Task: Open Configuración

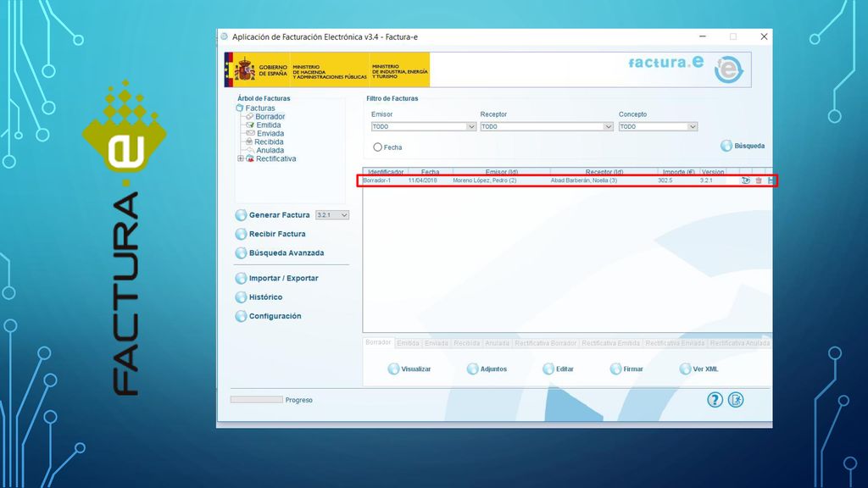Action: [269, 316]
